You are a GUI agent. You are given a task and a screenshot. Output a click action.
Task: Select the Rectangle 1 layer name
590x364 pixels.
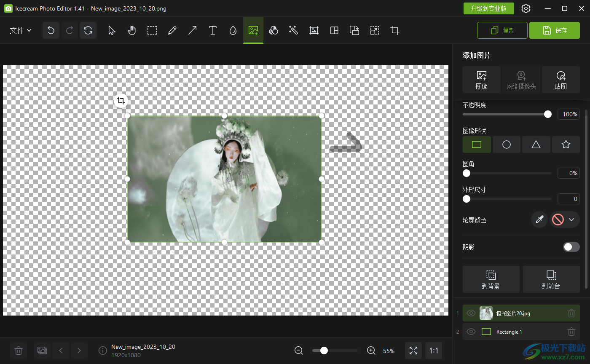[x=509, y=332]
